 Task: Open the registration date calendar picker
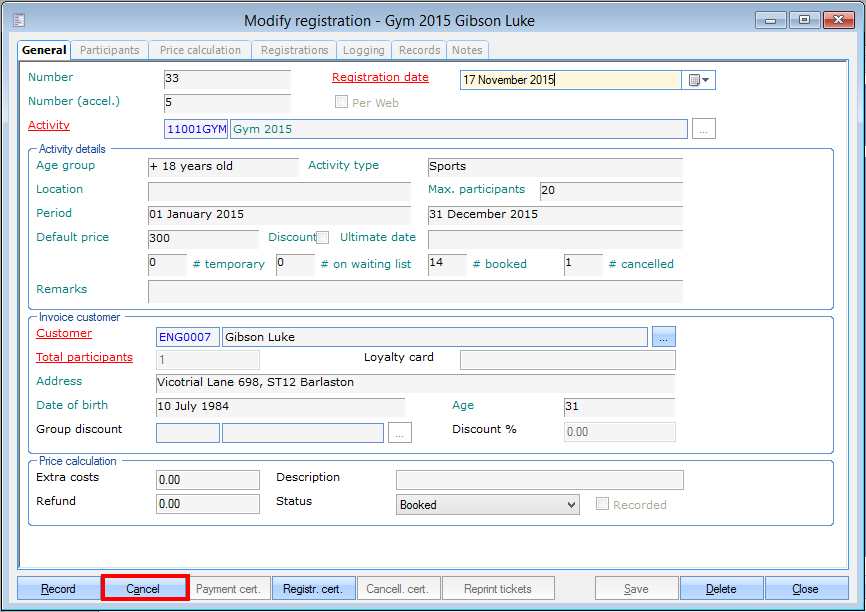coord(698,81)
